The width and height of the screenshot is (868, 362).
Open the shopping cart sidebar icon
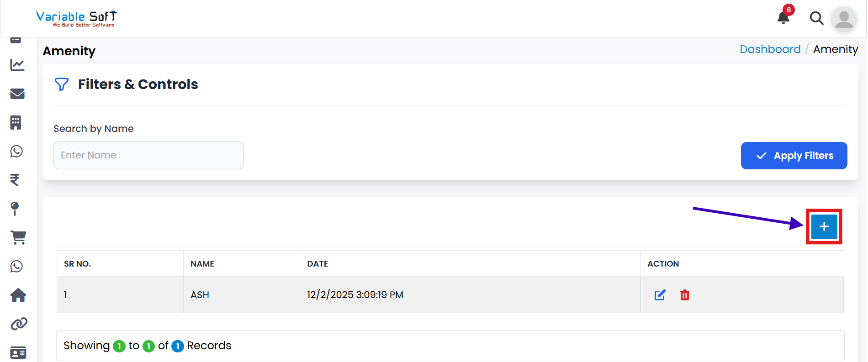point(18,237)
